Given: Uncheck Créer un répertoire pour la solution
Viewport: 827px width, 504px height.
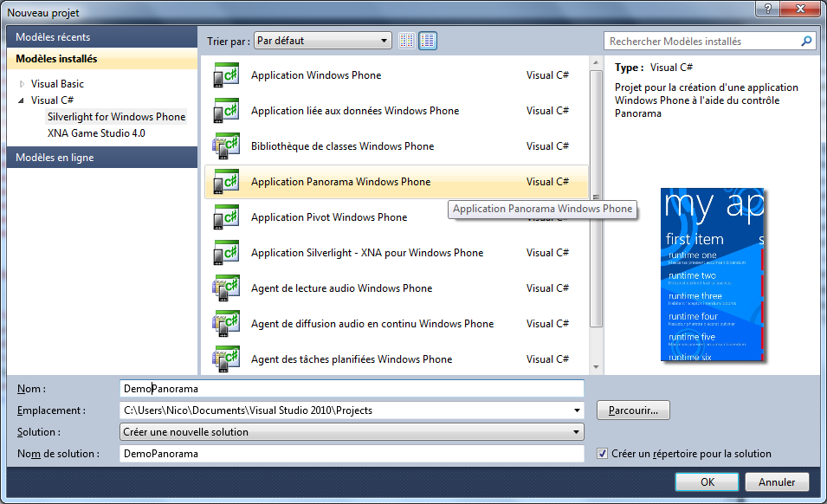Looking at the screenshot, I should point(603,454).
